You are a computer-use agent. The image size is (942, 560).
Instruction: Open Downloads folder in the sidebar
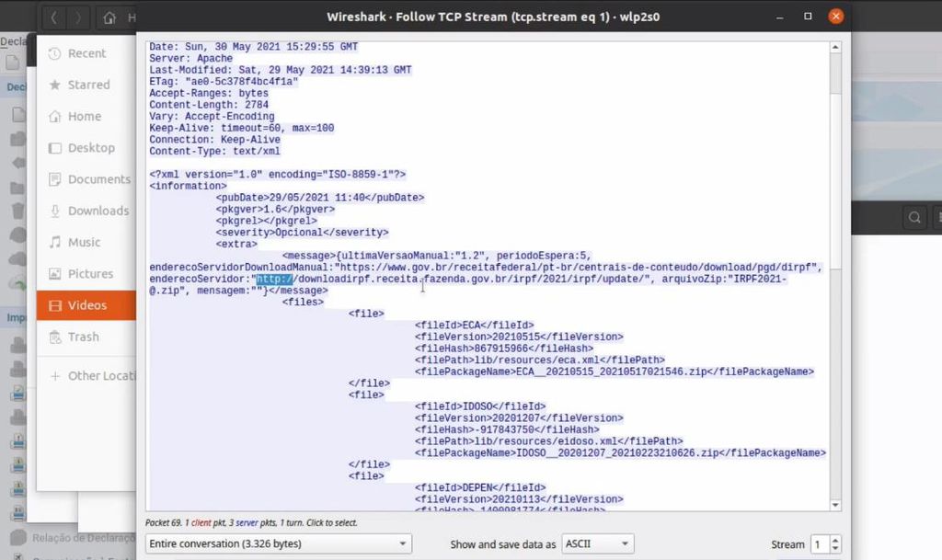[86, 211]
